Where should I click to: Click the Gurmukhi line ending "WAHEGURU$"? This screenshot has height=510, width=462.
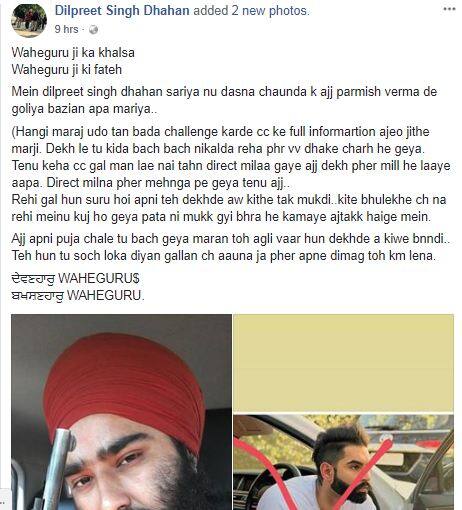point(75,278)
